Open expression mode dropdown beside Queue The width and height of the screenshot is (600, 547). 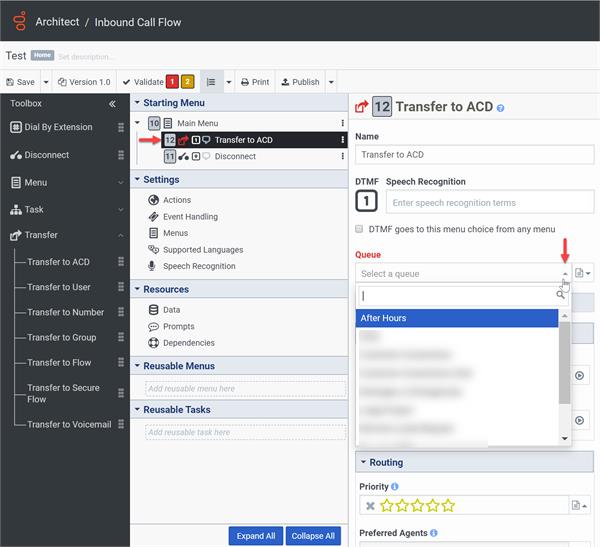point(583,273)
